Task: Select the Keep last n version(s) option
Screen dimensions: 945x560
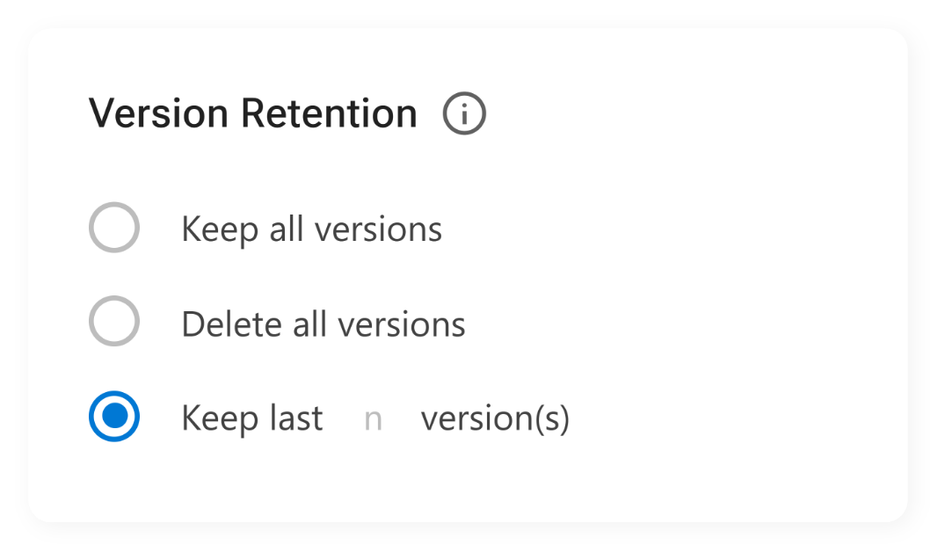Action: (113, 417)
